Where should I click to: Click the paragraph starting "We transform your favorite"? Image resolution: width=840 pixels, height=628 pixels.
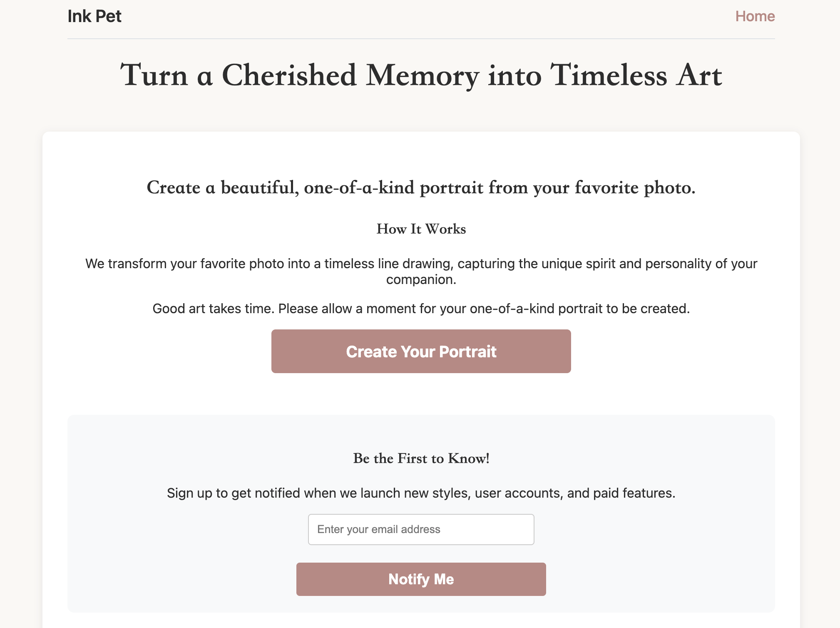click(x=421, y=264)
